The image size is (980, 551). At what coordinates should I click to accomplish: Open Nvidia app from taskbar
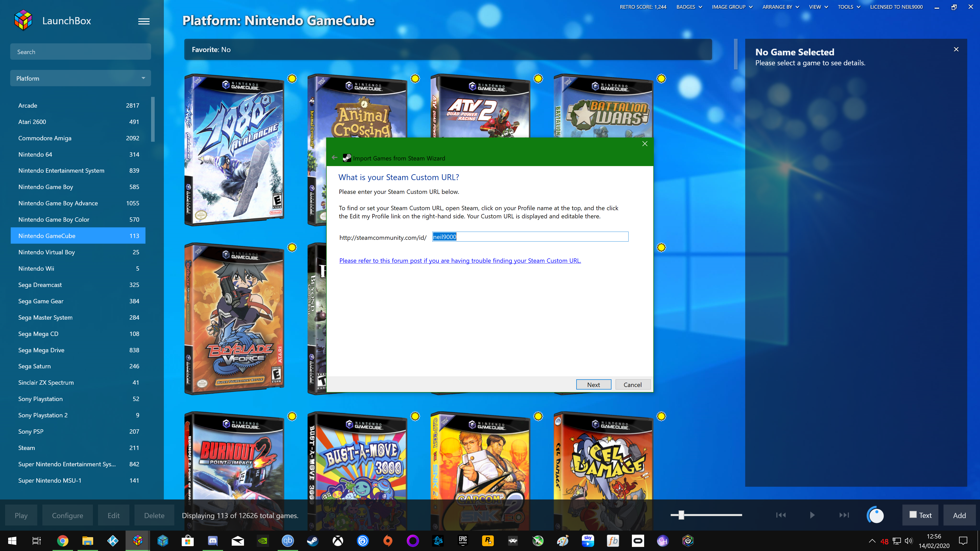263,541
